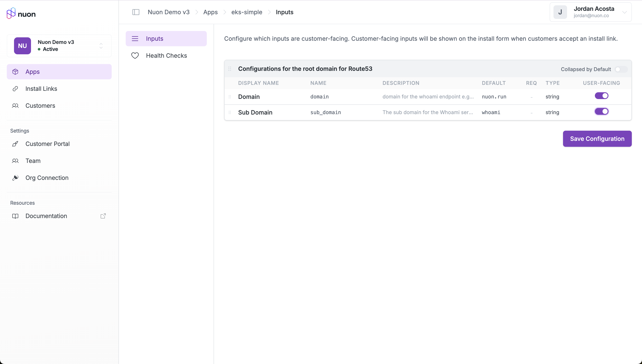The image size is (642, 364).
Task: Click the Nuon logo in the top left
Action: (x=21, y=14)
